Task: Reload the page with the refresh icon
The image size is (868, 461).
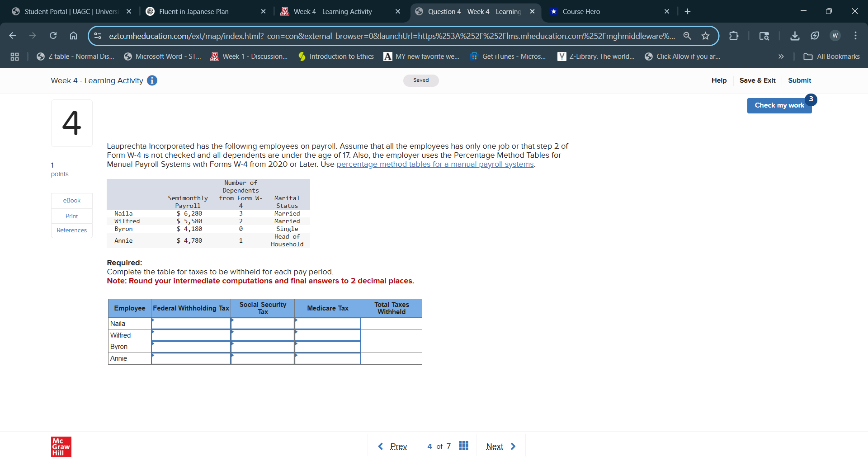Action: pos(53,36)
